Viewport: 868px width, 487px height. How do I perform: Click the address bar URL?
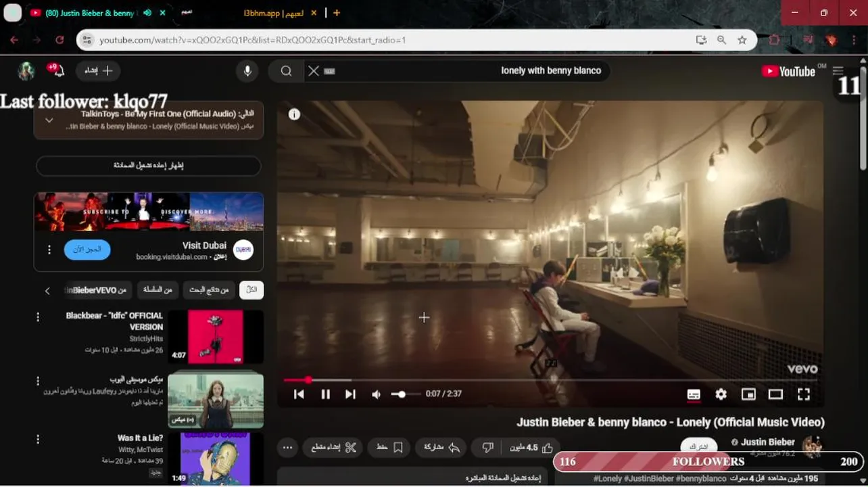[253, 40]
